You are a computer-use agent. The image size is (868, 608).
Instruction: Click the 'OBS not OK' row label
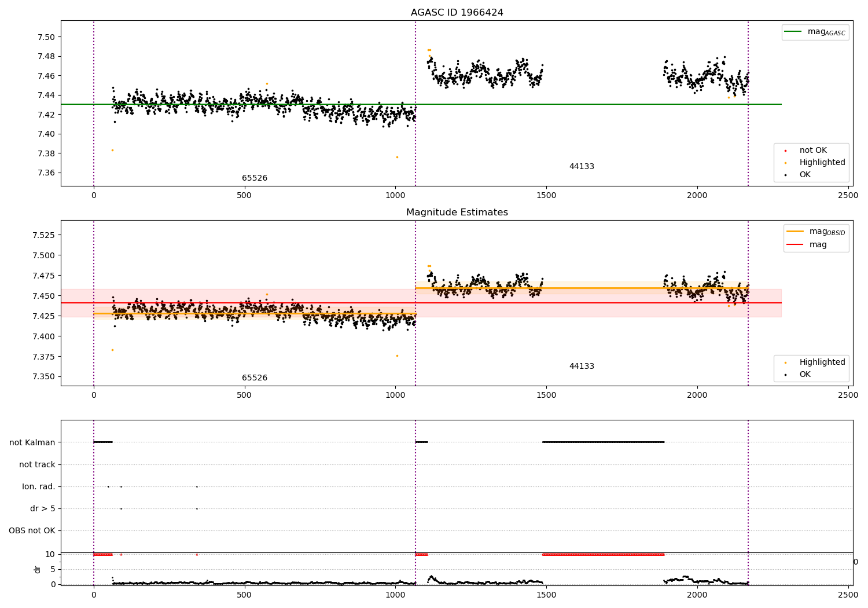[x=32, y=531]
